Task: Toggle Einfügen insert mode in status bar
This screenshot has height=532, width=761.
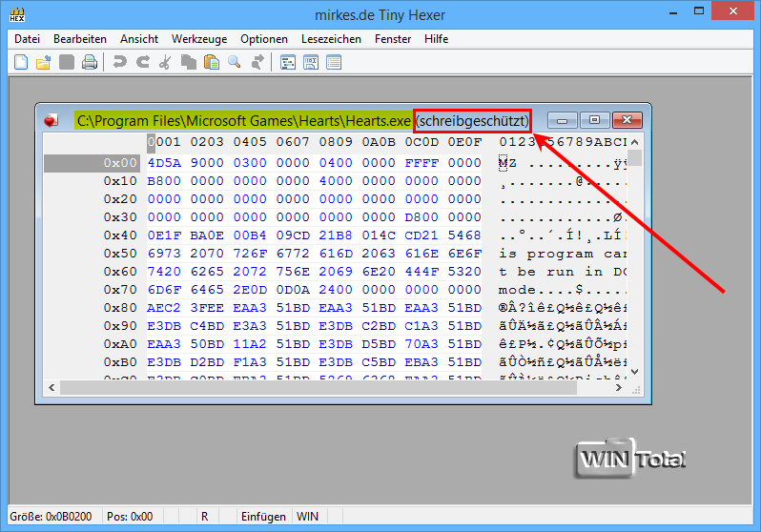Action: coord(262,517)
